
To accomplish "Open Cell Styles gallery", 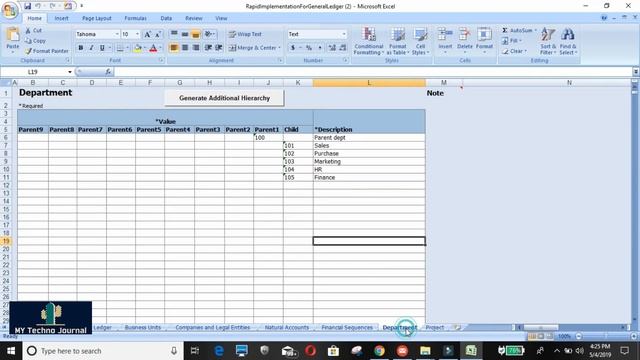I will (x=420, y=41).
